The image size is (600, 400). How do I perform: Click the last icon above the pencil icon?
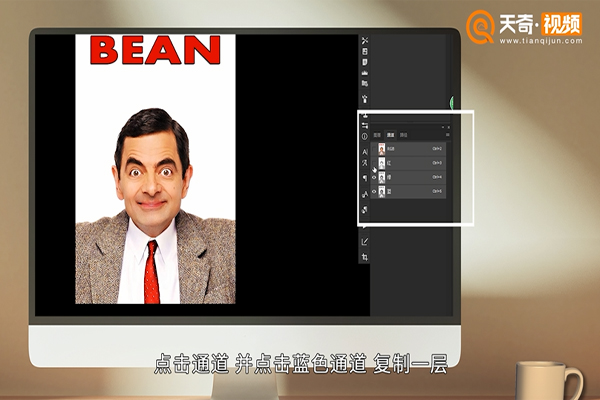coord(365,210)
